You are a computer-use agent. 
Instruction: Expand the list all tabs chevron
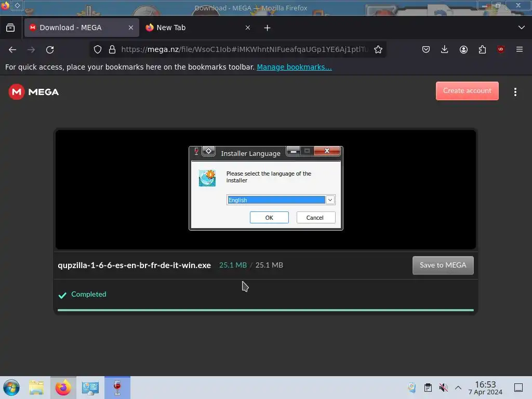[522, 28]
